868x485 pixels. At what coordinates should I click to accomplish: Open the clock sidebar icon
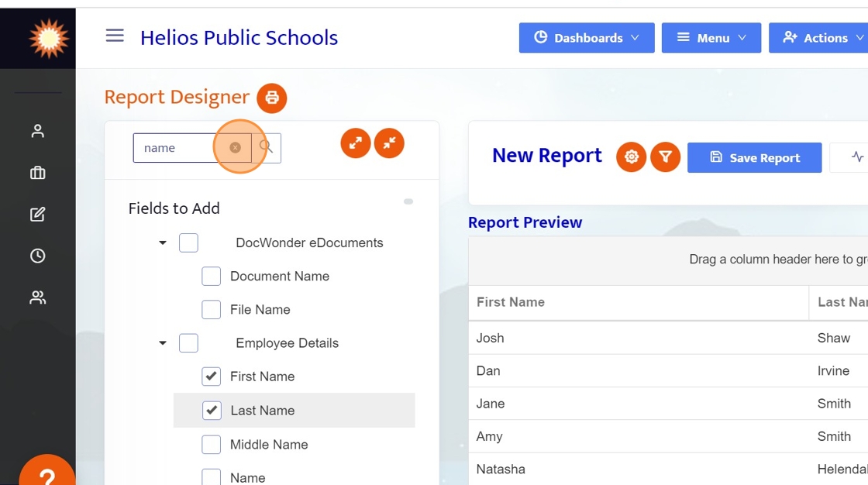[x=38, y=256]
